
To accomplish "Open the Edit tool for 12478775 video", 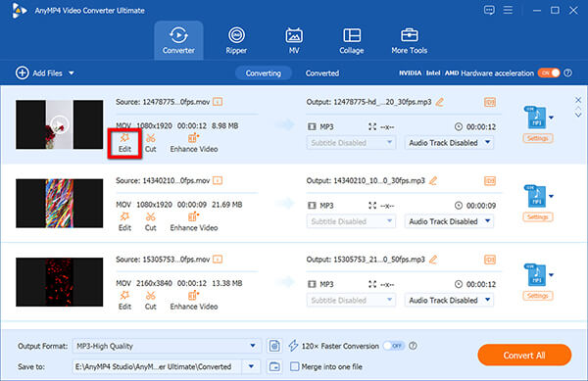I will tap(124, 143).
